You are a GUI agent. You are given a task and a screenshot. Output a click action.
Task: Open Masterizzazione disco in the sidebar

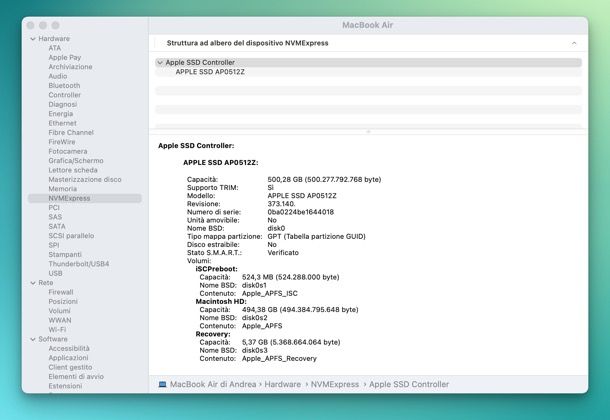tap(85, 179)
